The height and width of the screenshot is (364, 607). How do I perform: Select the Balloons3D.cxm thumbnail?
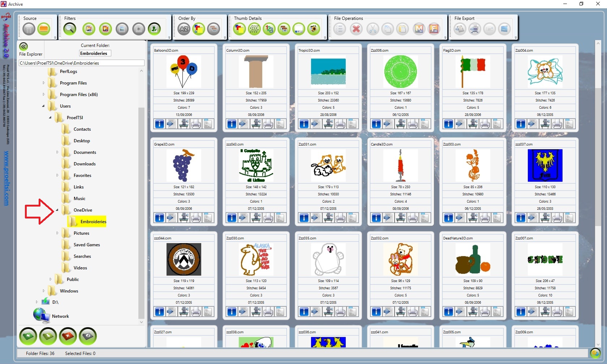184,71
